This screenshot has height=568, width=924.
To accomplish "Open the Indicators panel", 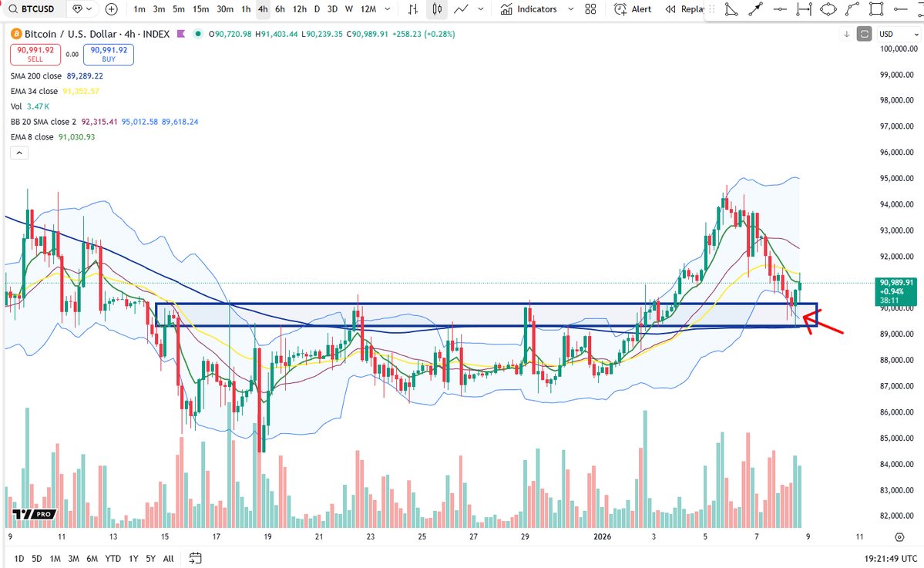I will [x=529, y=8].
